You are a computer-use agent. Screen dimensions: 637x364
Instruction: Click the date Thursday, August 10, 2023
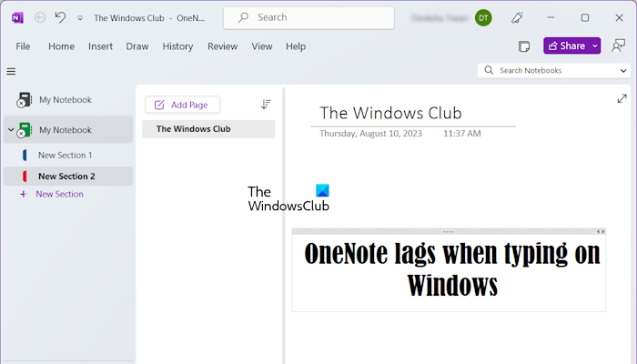point(370,133)
